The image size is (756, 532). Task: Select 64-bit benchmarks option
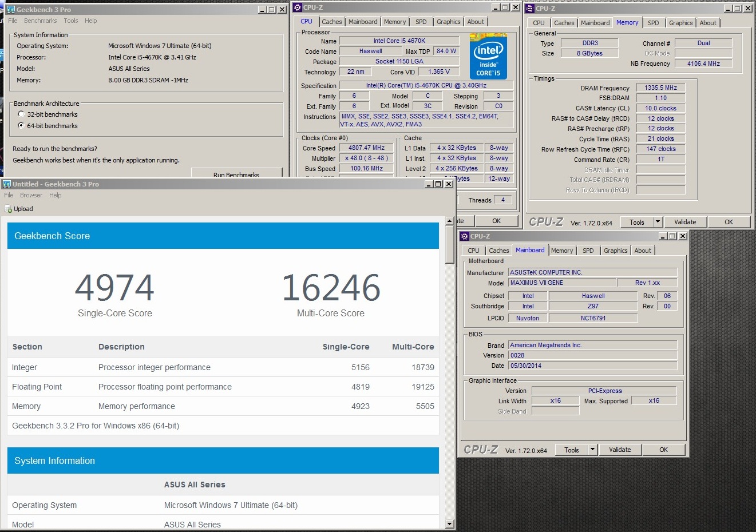21,126
